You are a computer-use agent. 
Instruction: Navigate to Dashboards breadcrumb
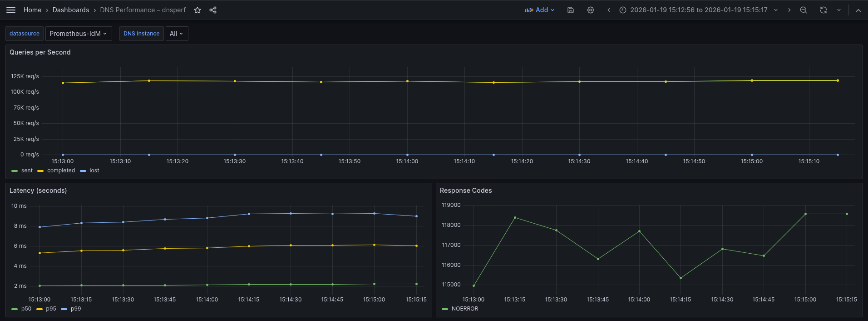pyautogui.click(x=71, y=10)
